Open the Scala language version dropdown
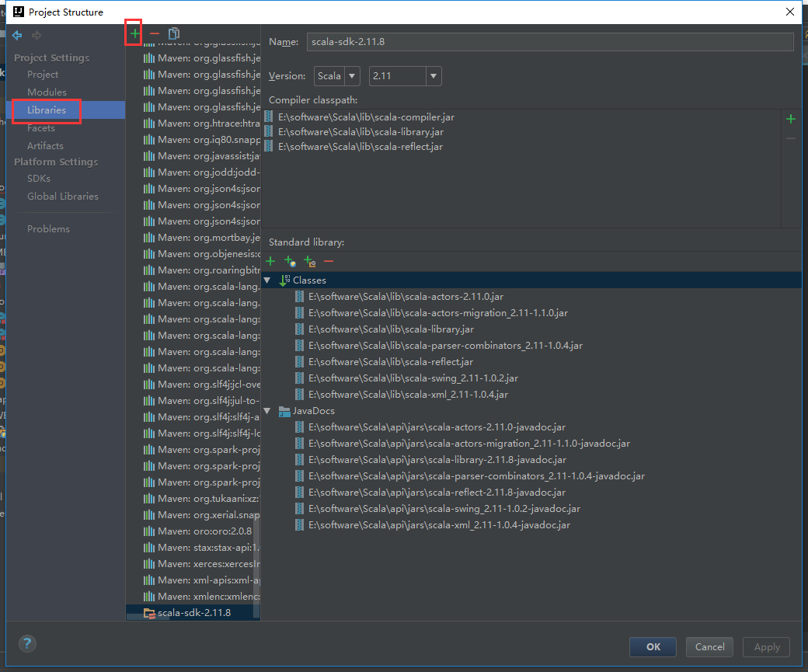Screen dimensions: 808x672 point(352,76)
